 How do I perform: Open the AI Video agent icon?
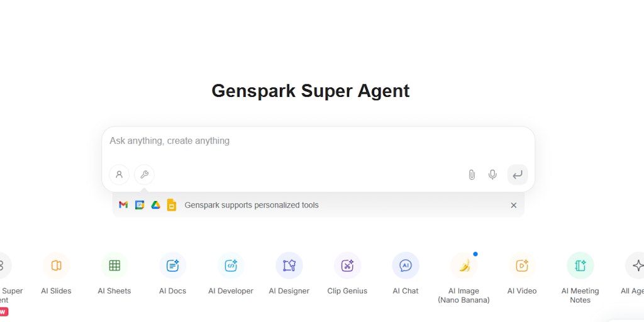522,266
